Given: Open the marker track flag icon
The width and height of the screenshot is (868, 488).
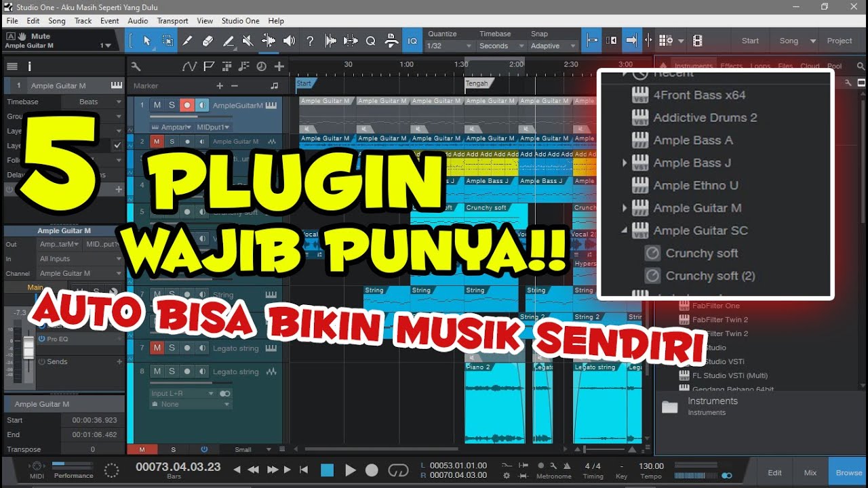Looking at the screenshot, I should 209,66.
